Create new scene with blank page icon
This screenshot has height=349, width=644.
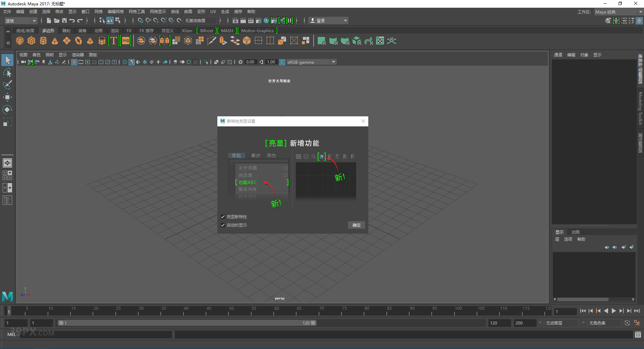click(x=49, y=20)
